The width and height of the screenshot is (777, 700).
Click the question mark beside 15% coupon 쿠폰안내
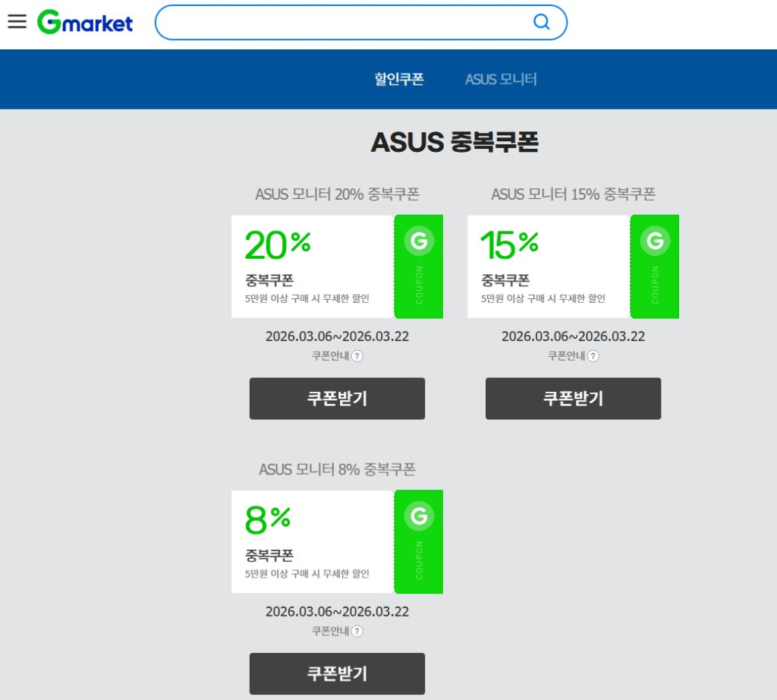[593, 356]
